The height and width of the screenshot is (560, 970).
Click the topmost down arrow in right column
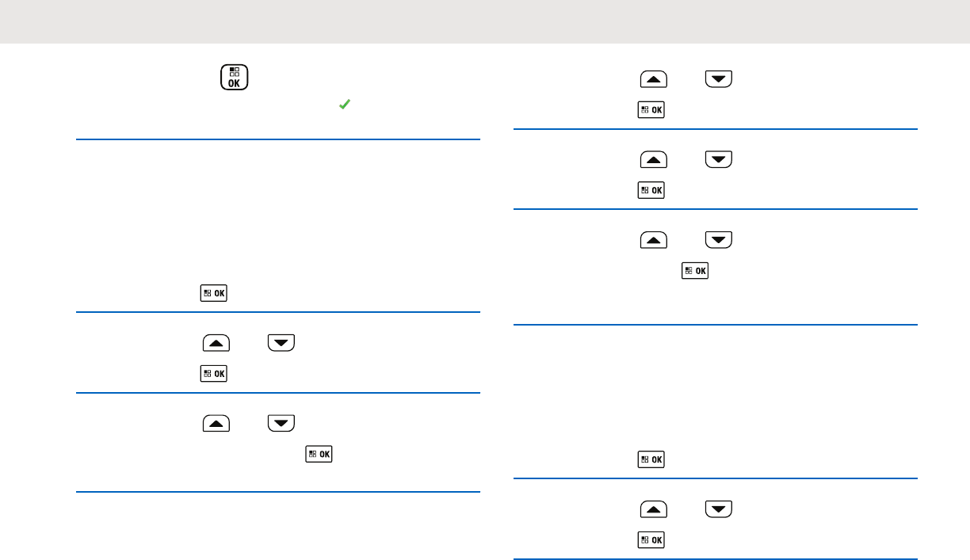tap(719, 79)
